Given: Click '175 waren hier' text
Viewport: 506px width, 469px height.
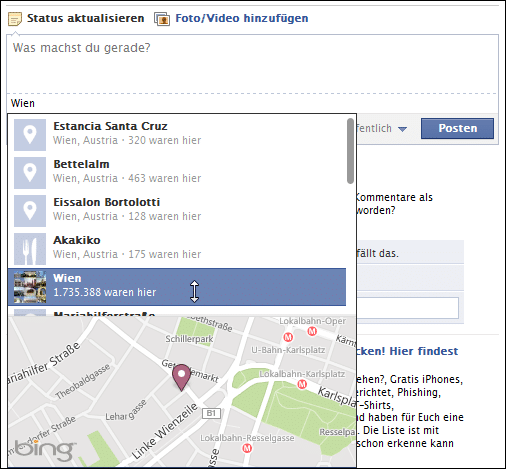Looking at the screenshot, I should tap(165, 254).
